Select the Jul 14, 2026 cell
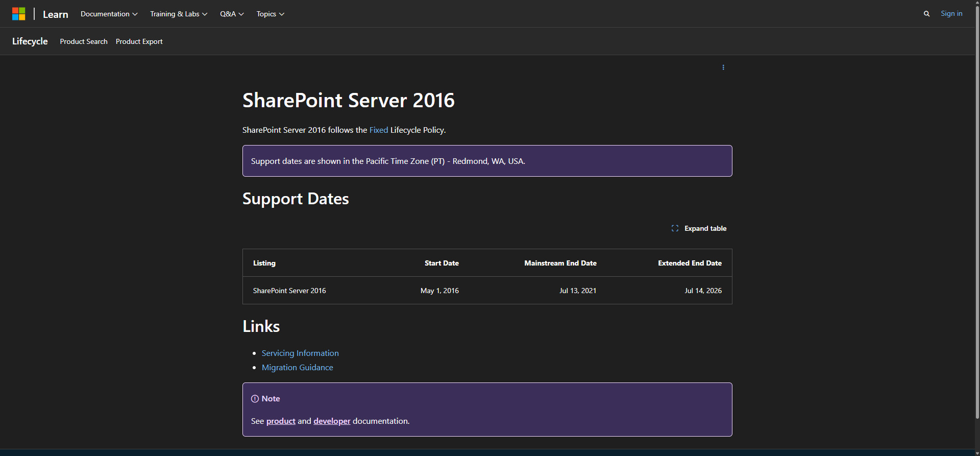980x456 pixels. click(703, 291)
